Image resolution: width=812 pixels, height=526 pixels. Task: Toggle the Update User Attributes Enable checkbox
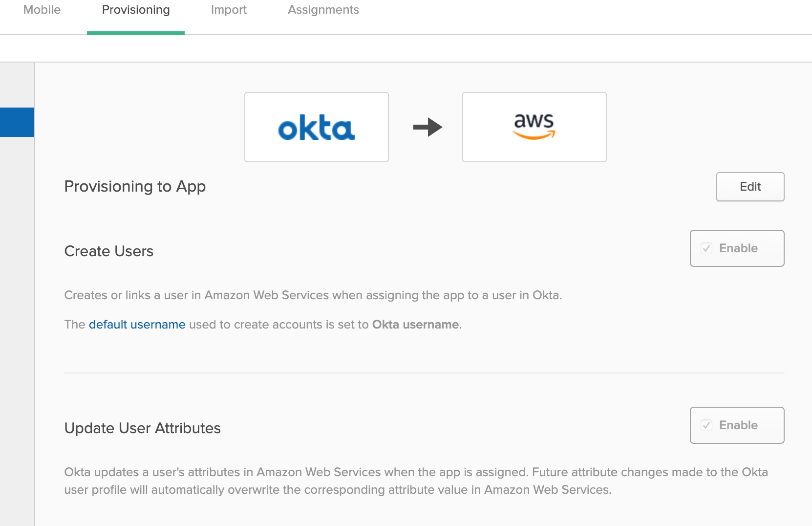[x=706, y=425]
